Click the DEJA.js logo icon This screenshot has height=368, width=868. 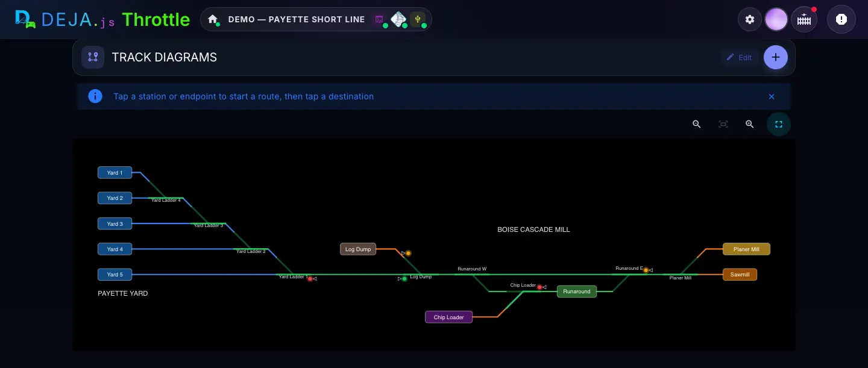25,19
